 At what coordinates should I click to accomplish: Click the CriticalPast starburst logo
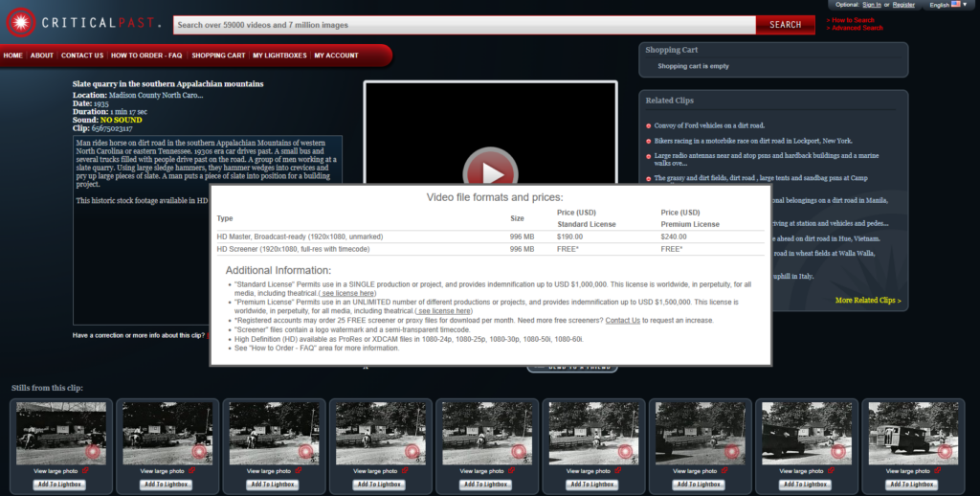[x=21, y=23]
